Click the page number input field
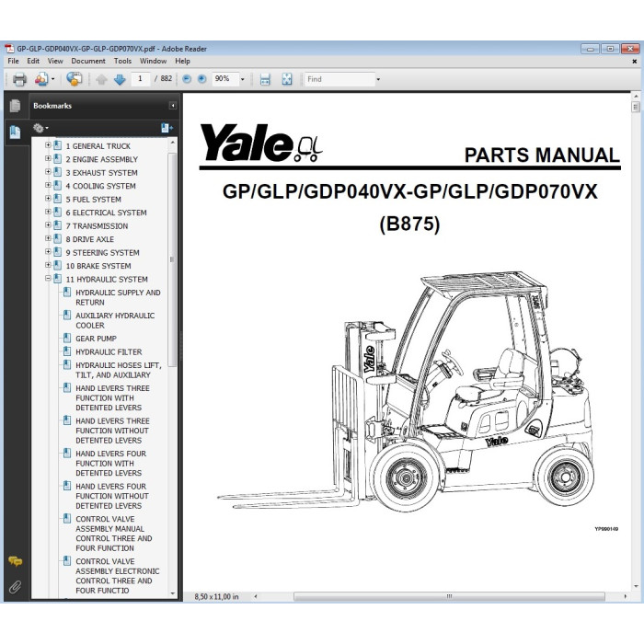 point(141,79)
